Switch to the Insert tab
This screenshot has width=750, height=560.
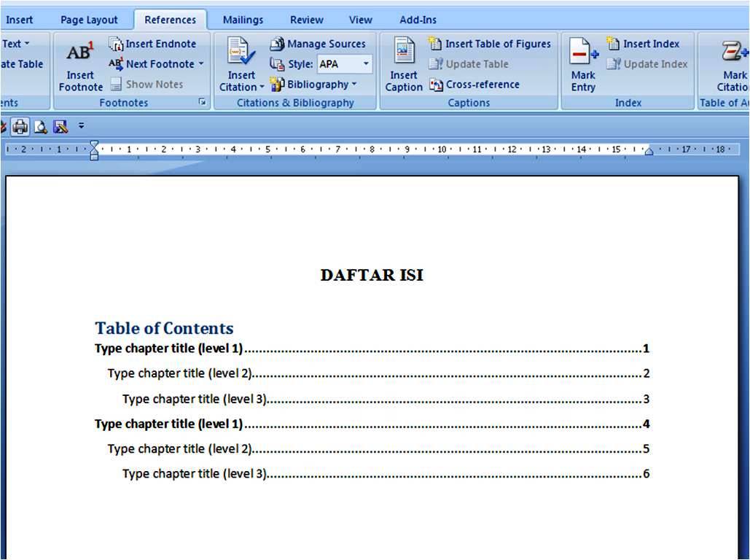19,20
